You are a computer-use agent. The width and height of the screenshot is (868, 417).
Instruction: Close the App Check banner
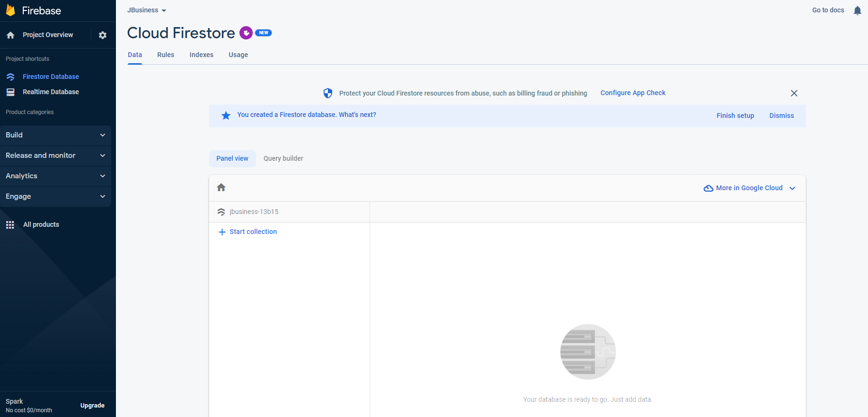click(794, 93)
